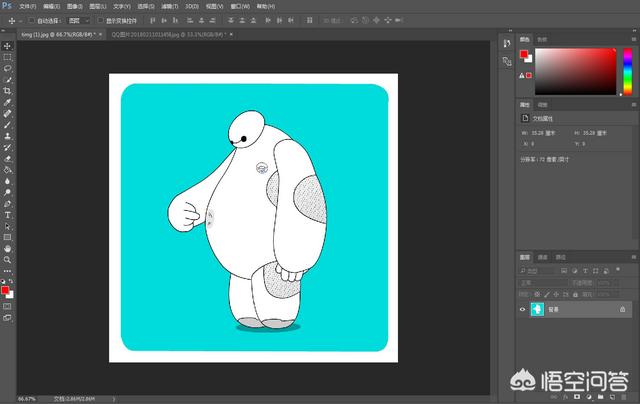Create a new group folder icon
The height and width of the screenshot is (404, 640).
tap(600, 397)
